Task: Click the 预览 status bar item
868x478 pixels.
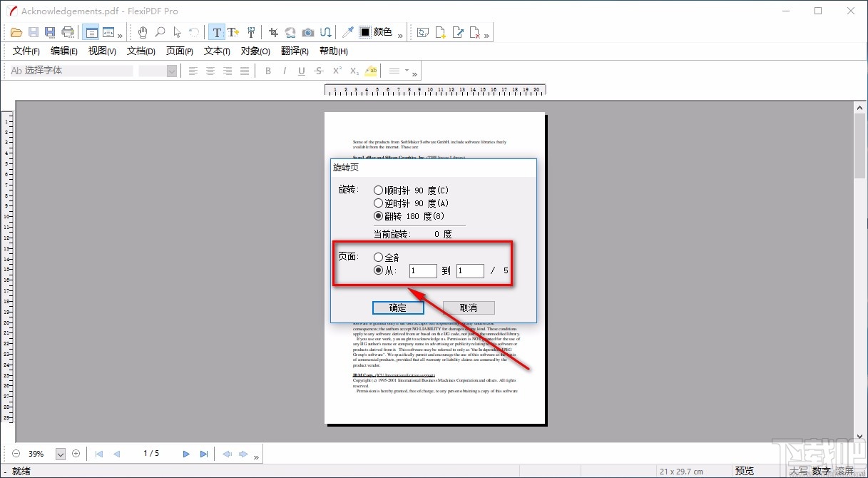Action: click(x=745, y=471)
